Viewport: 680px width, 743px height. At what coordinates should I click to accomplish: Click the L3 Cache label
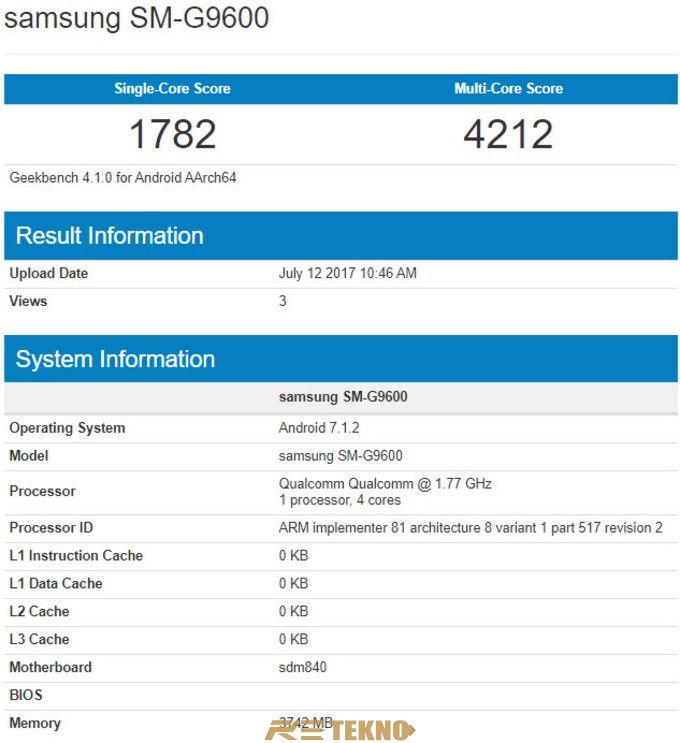pos(39,640)
